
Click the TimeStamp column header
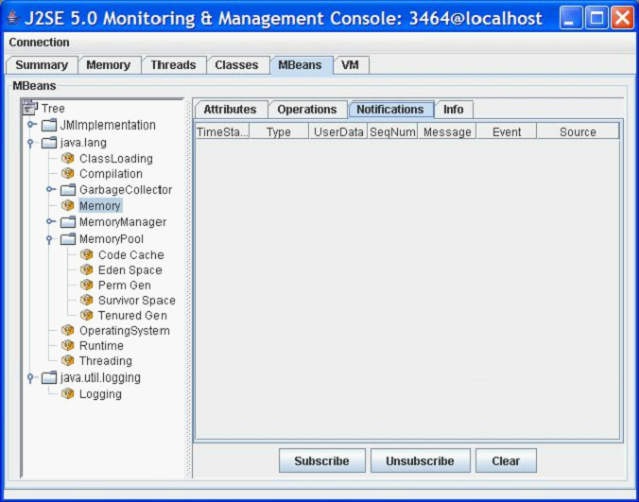pos(223,132)
